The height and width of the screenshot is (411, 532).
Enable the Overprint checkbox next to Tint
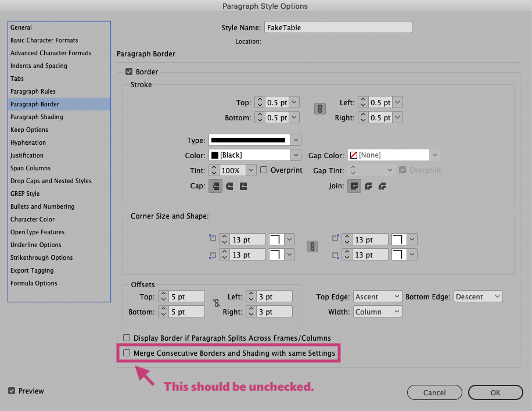pyautogui.click(x=264, y=170)
